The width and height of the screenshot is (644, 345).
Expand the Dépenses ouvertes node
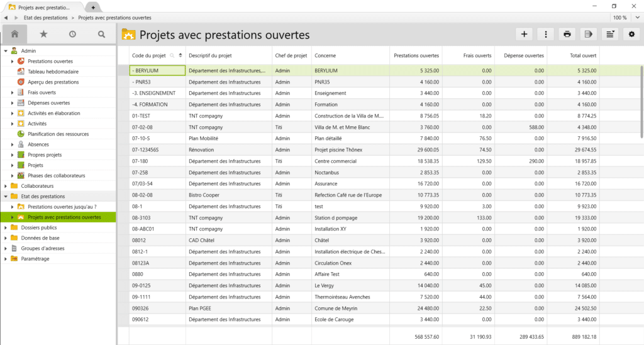tap(13, 102)
